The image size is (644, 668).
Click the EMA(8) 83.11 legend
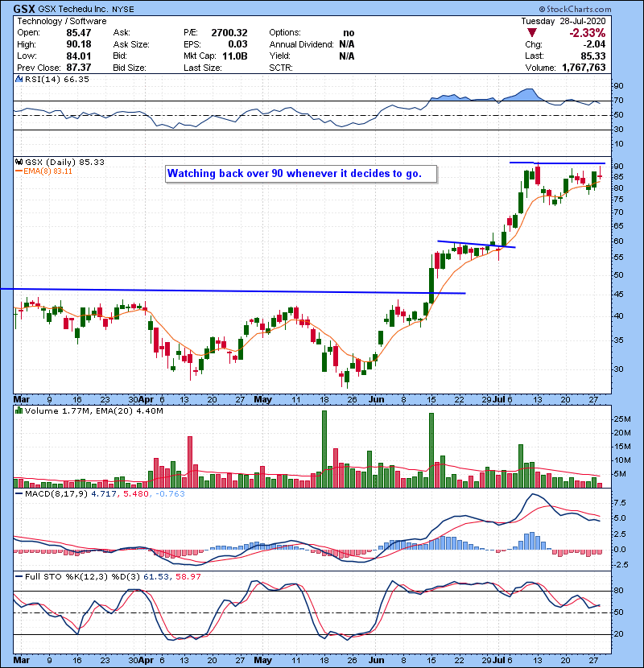tap(44, 171)
